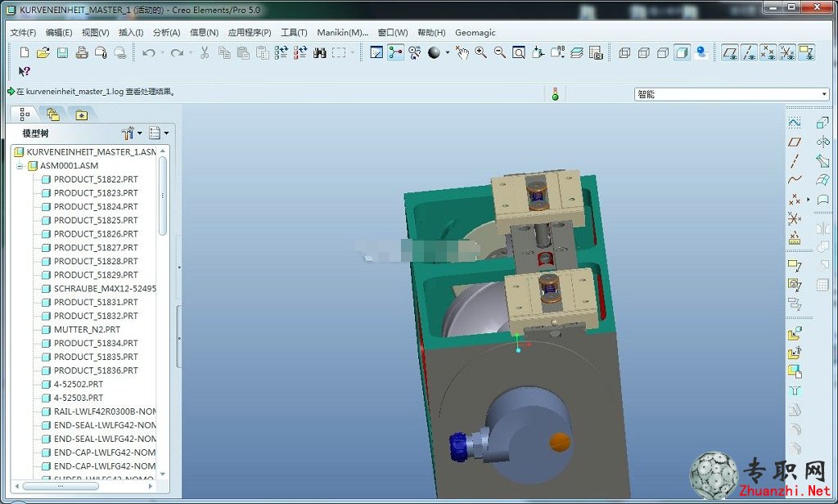Viewport: 838px width, 504px height.
Task: Switch to the model tree tab
Action: tap(25, 114)
